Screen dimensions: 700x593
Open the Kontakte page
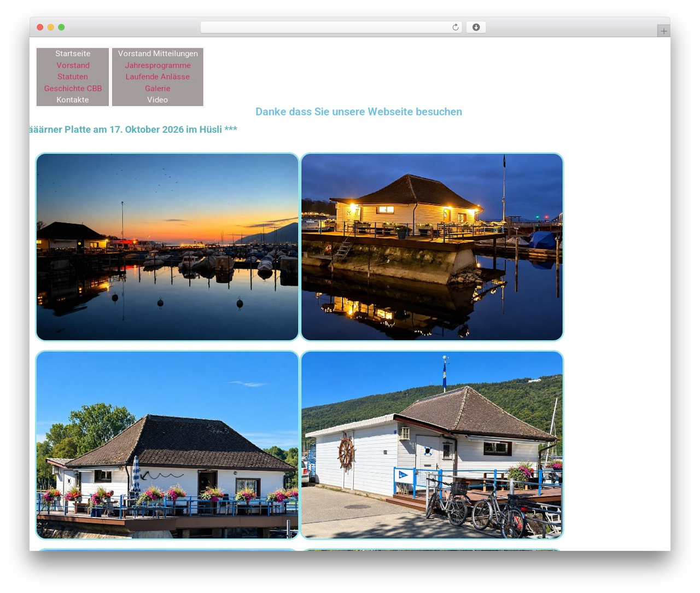(x=73, y=100)
